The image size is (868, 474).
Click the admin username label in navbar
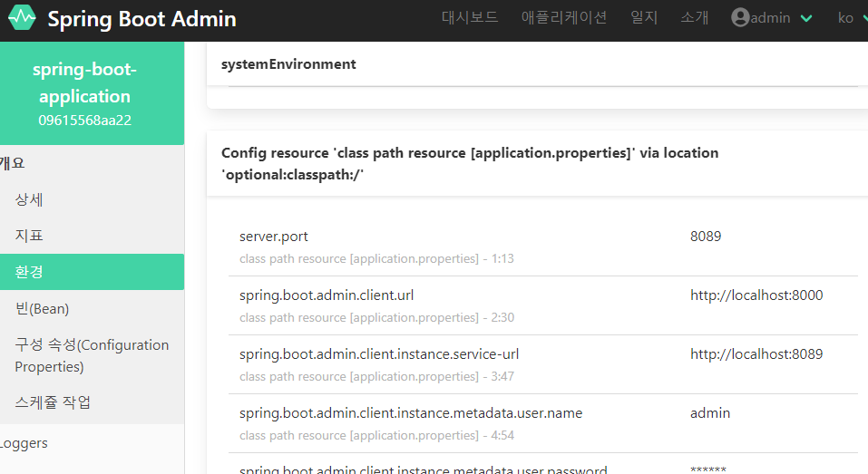pyautogui.click(x=770, y=18)
